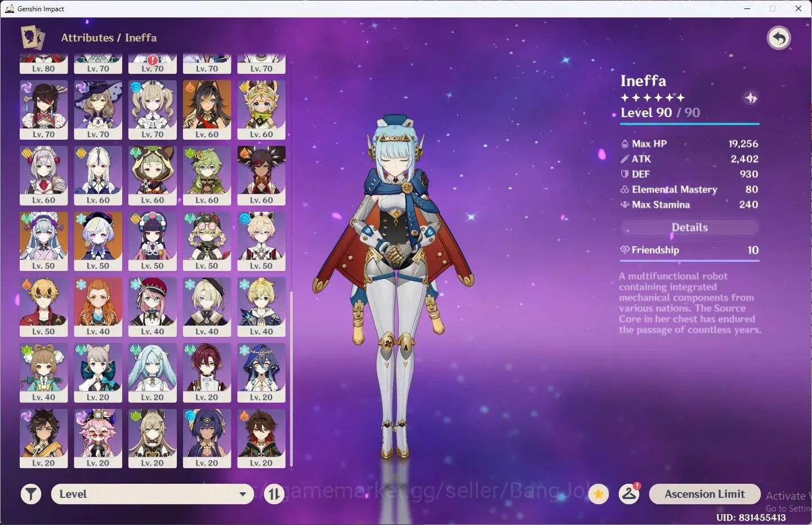Select Lisa's character card
The image size is (812, 525).
(98, 110)
